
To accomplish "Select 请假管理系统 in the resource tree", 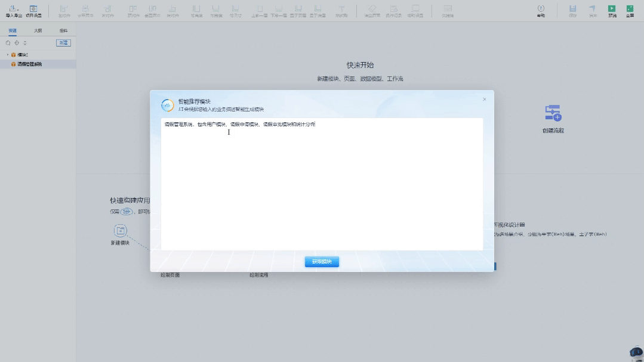I will [x=30, y=64].
